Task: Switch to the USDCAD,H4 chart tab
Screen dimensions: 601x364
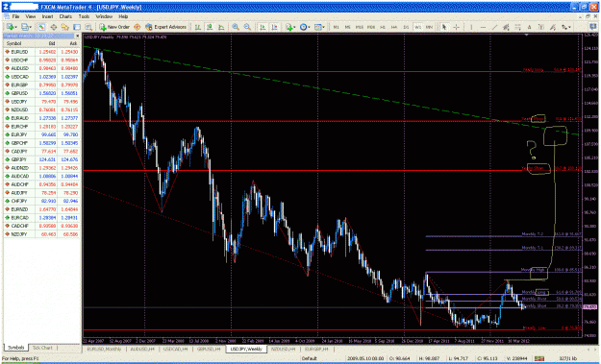Action: point(175,349)
